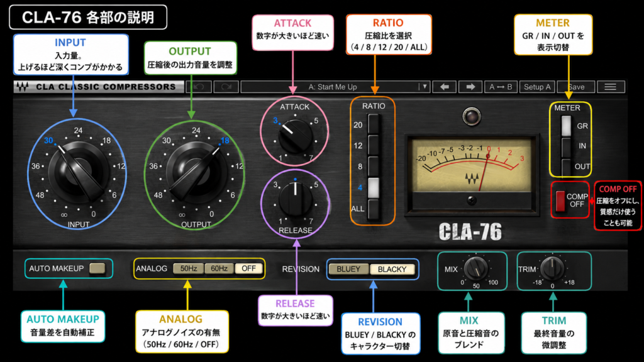The height and width of the screenshot is (362, 644).
Task: Click the VU meter display
Action: pos(472,165)
